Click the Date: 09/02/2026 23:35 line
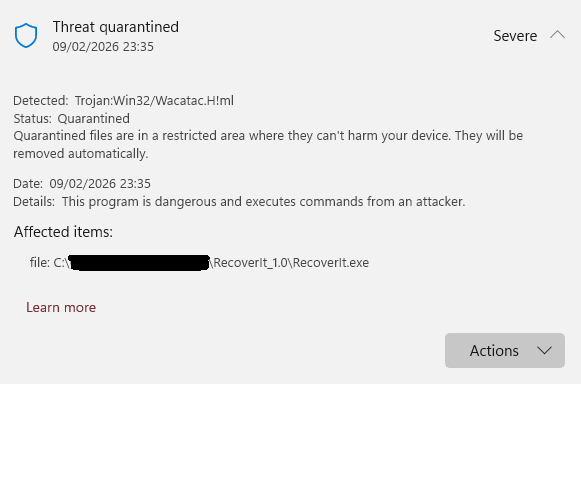 82,183
